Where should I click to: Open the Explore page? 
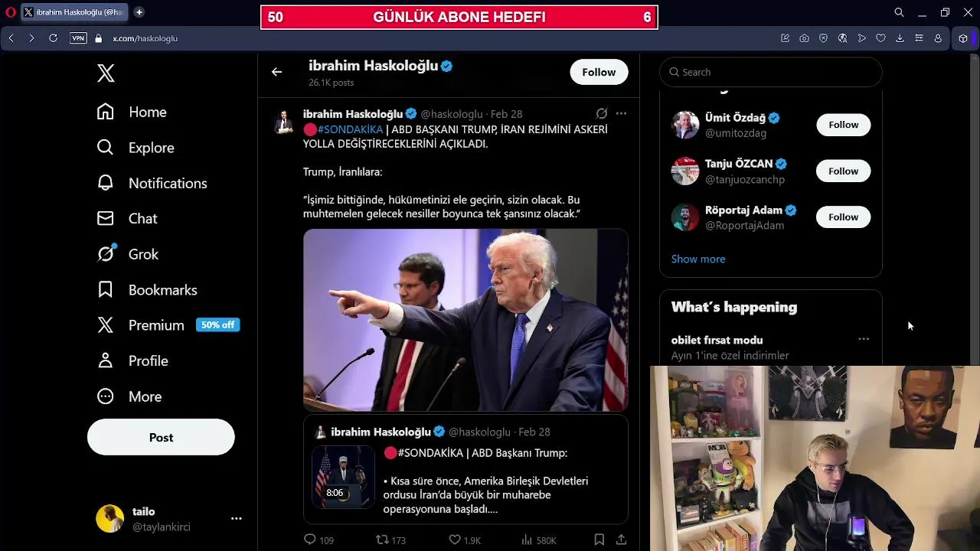136,148
